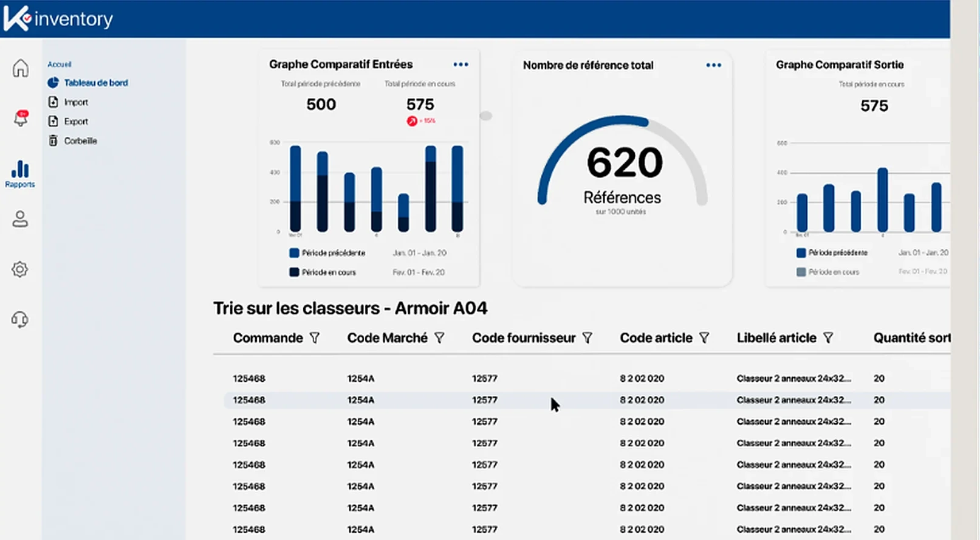Select Export menu item

[x=77, y=121]
